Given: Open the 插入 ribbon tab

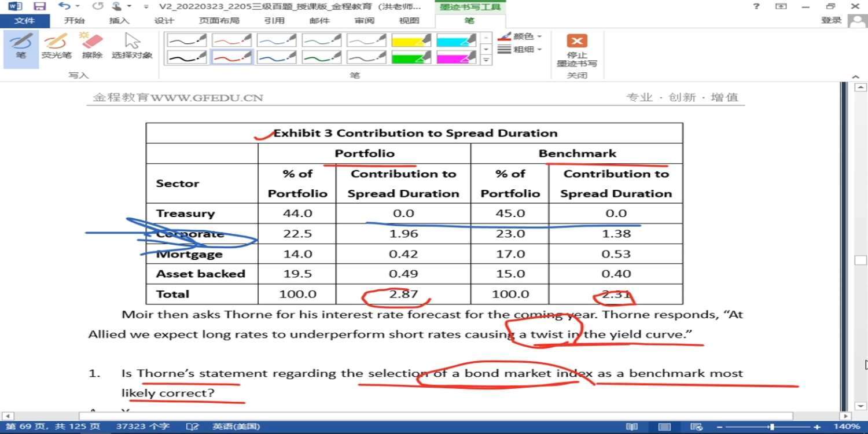Looking at the screenshot, I should click(119, 21).
